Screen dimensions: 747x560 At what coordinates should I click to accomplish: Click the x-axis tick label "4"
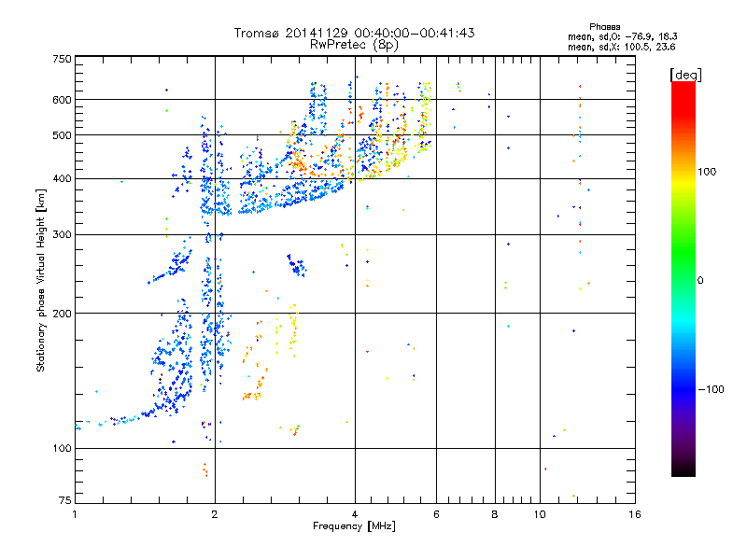tap(355, 514)
